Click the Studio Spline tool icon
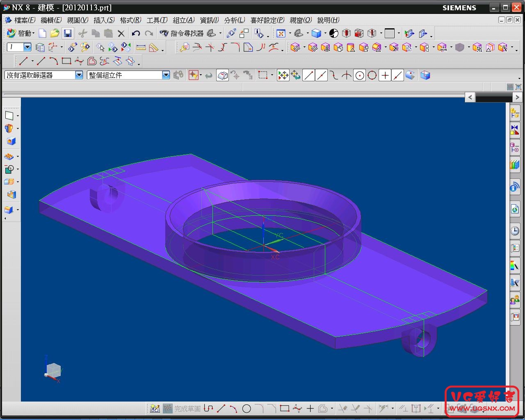This screenshot has height=420, width=525. [79, 61]
